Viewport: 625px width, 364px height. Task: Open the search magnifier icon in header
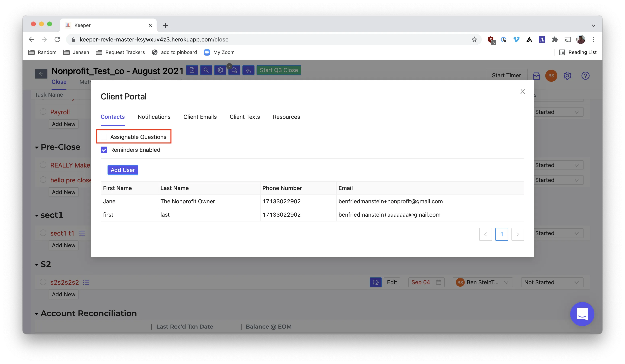tap(206, 70)
